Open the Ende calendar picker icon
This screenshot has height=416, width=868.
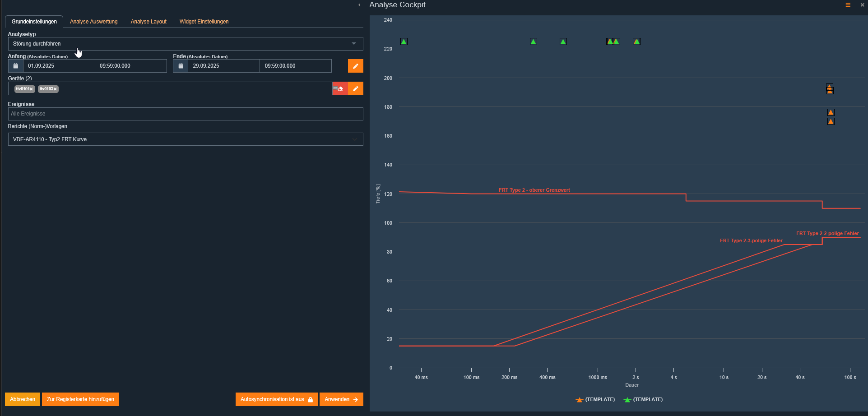point(180,66)
